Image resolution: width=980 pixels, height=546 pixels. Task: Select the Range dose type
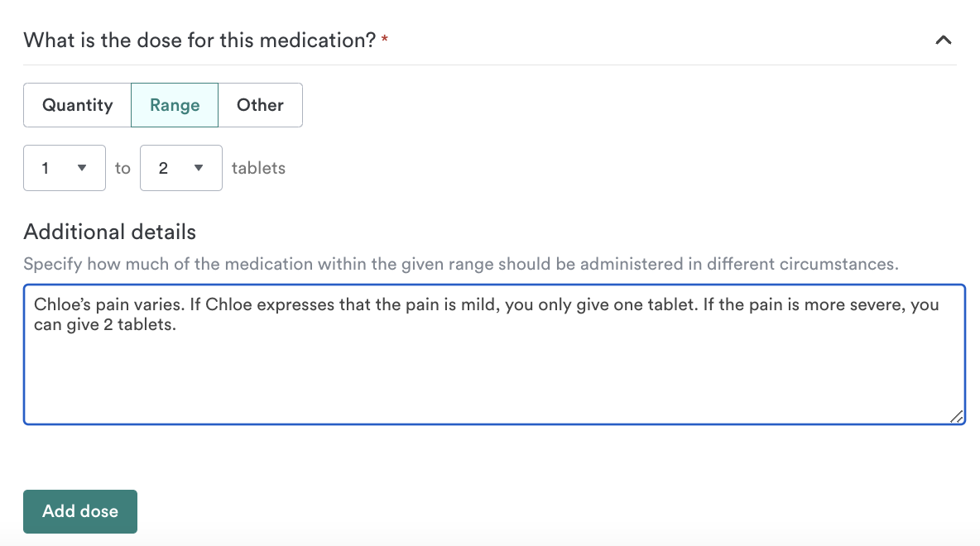[x=175, y=105]
